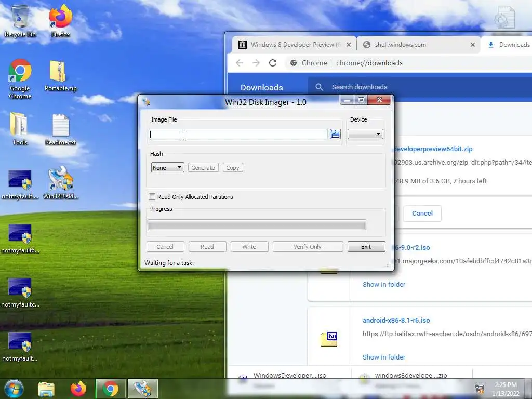This screenshot has height=399, width=532.
Task: Click windows8develope....zip in download shelf
Action: click(x=411, y=375)
